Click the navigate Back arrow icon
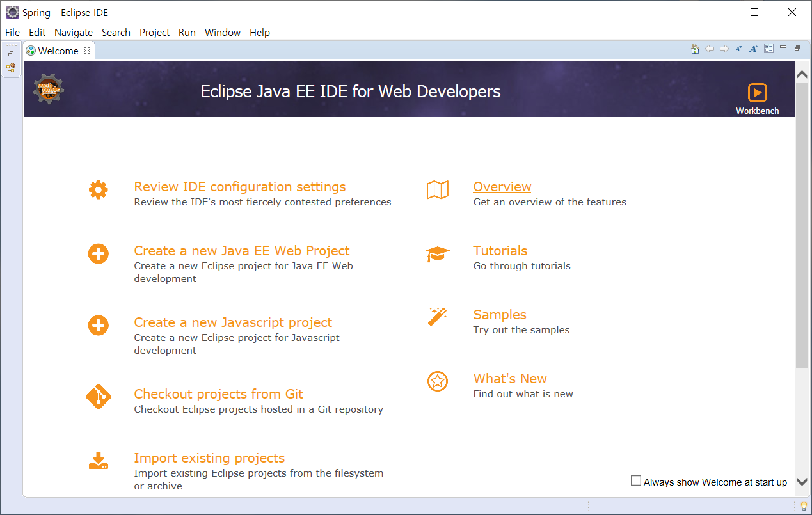The image size is (812, 515). 710,49
